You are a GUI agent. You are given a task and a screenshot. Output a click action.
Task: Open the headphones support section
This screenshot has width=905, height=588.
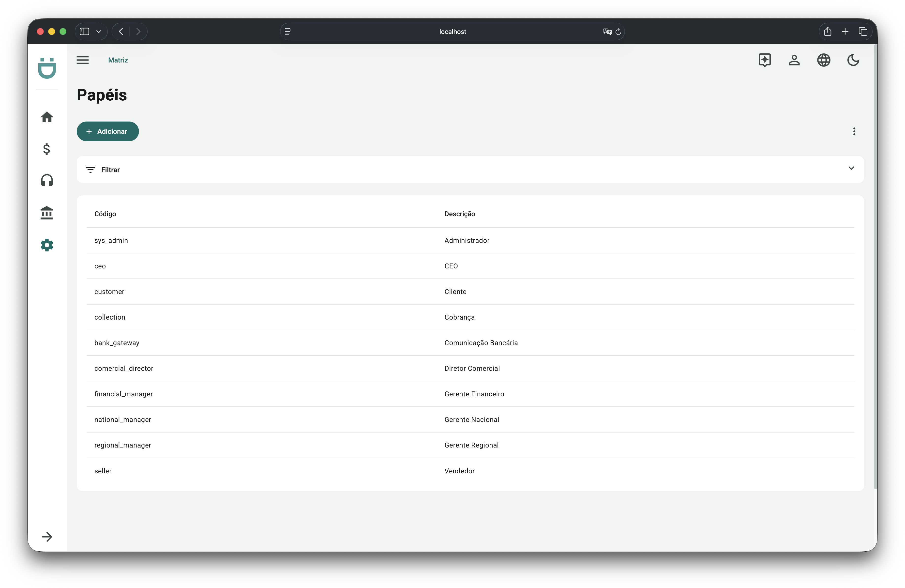pos(47,180)
